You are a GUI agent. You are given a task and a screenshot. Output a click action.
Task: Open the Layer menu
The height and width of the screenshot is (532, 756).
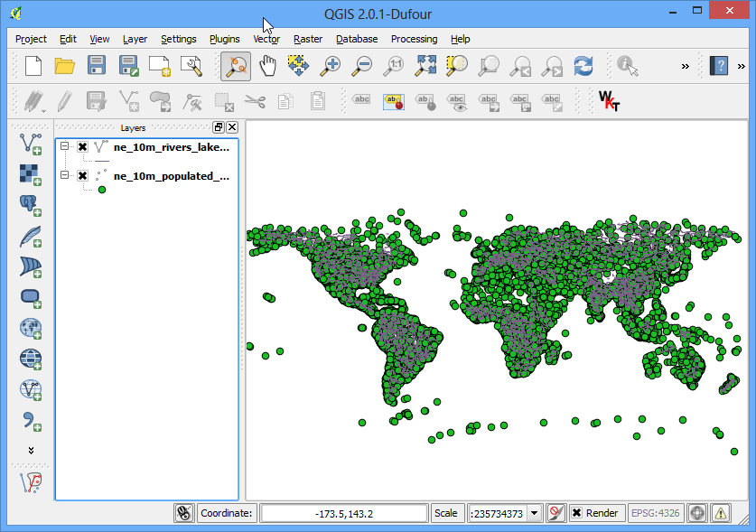(x=135, y=39)
